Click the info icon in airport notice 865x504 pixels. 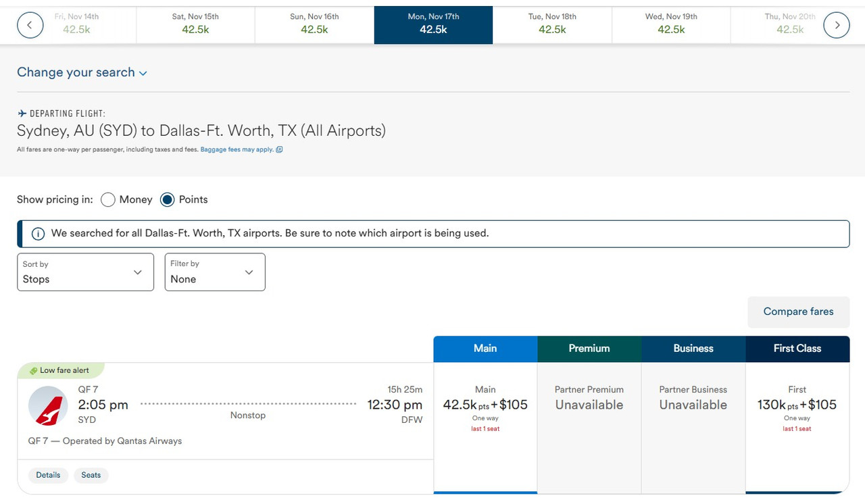click(x=39, y=234)
